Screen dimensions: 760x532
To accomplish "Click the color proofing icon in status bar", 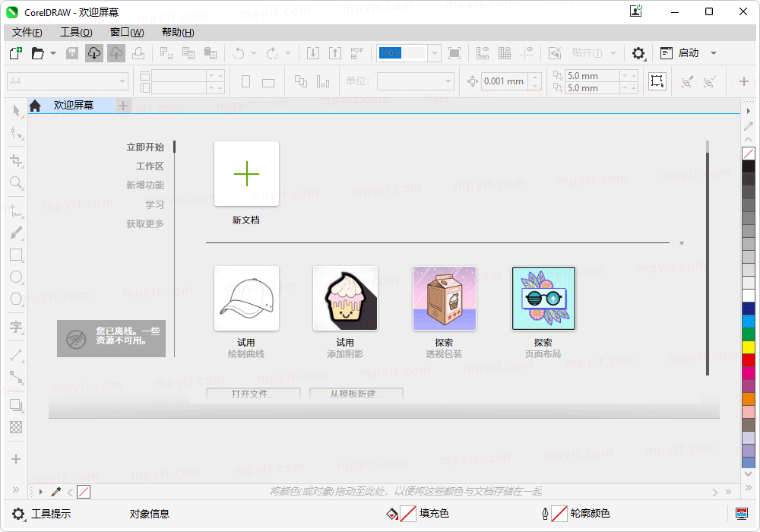I will (x=742, y=514).
